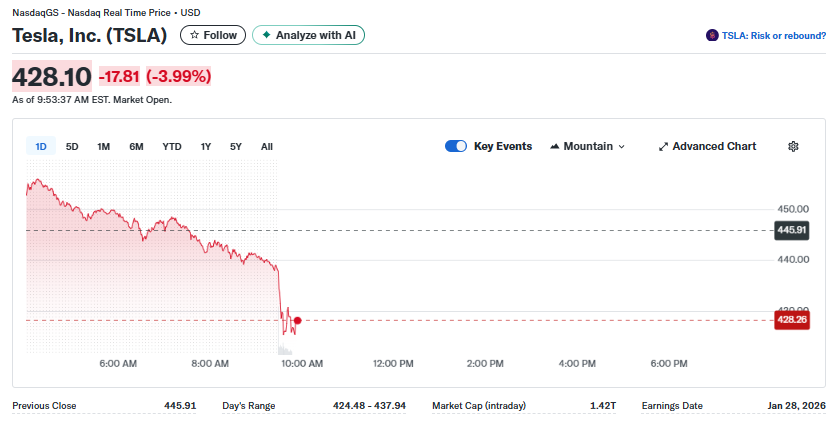Select the 1M chart range
The width and height of the screenshot is (839, 426).
(103, 146)
